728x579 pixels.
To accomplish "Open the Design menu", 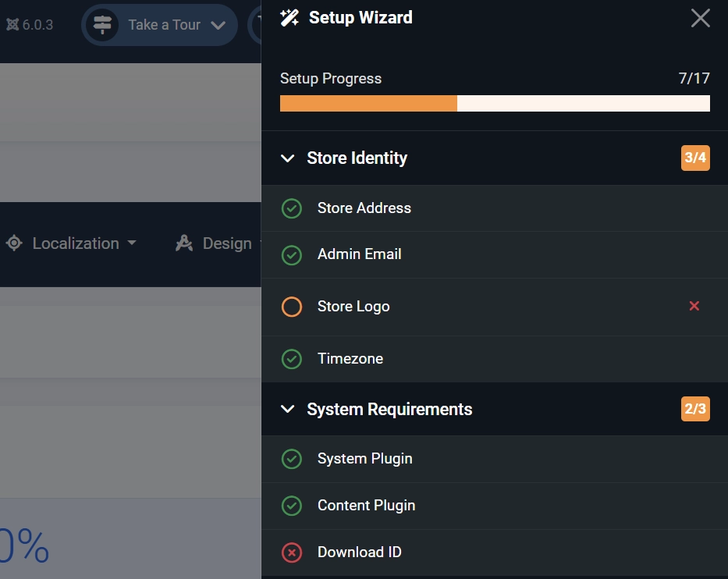I will coord(217,243).
